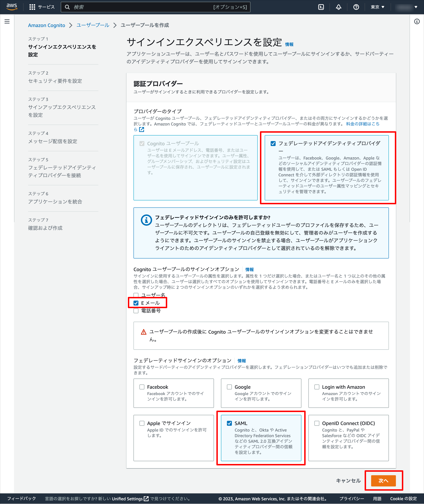Click the キャンセル button
The height and width of the screenshot is (504, 424).
(x=348, y=480)
